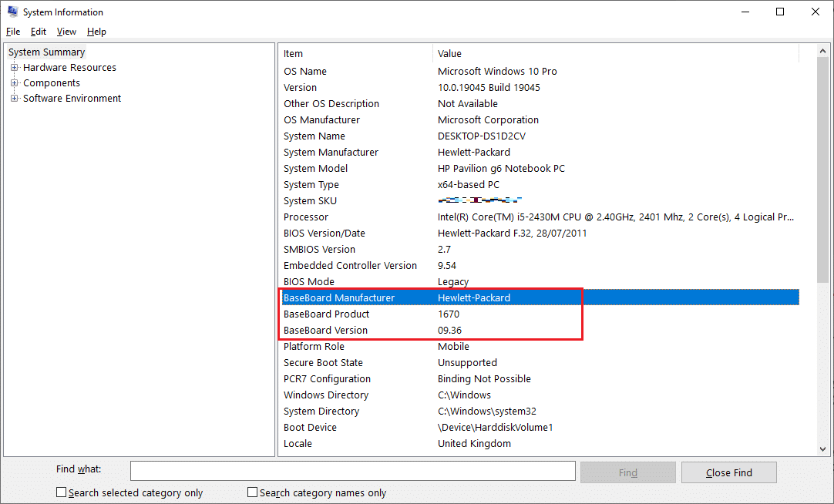Click into the Find what text field
This screenshot has height=504, width=834.
[x=352, y=471]
